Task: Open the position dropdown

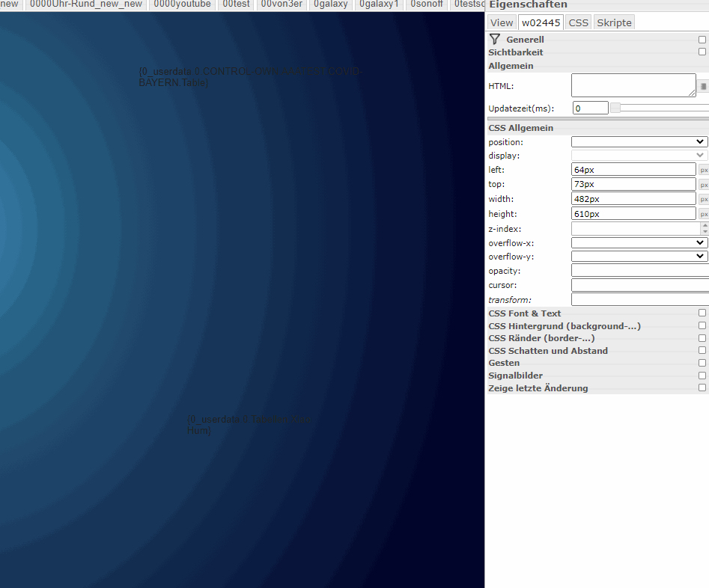Action: (639, 142)
